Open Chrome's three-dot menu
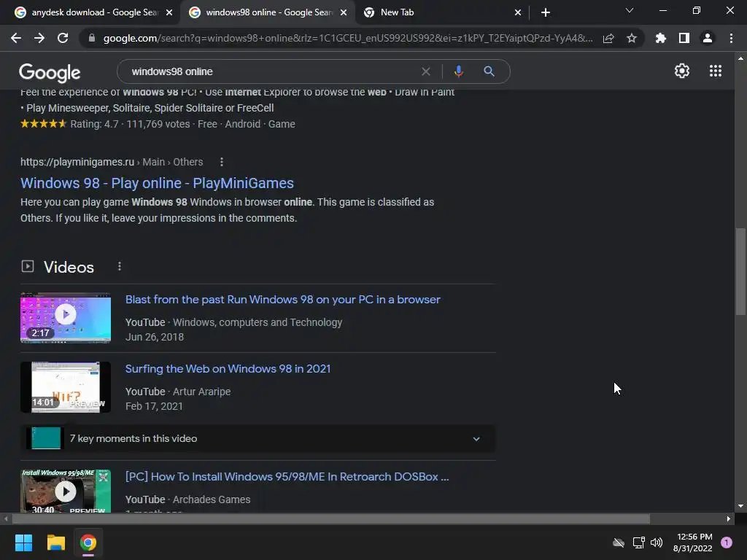This screenshot has width=747, height=560. [731, 38]
